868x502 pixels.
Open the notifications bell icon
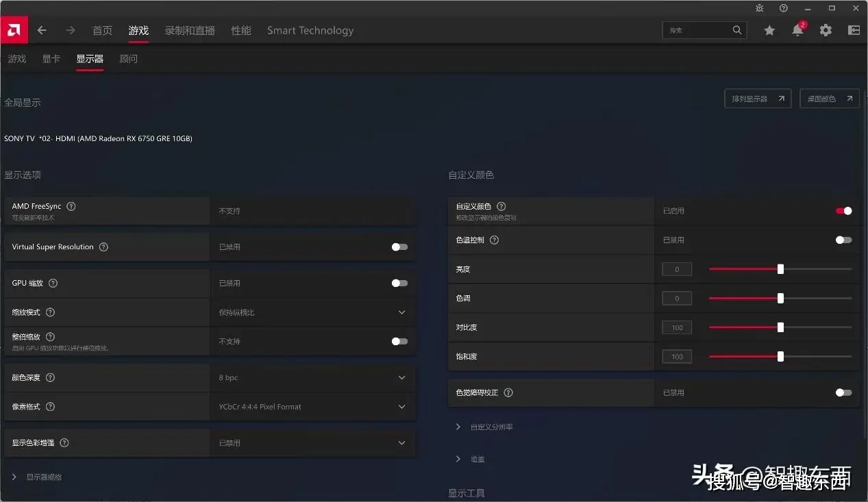pyautogui.click(x=797, y=30)
